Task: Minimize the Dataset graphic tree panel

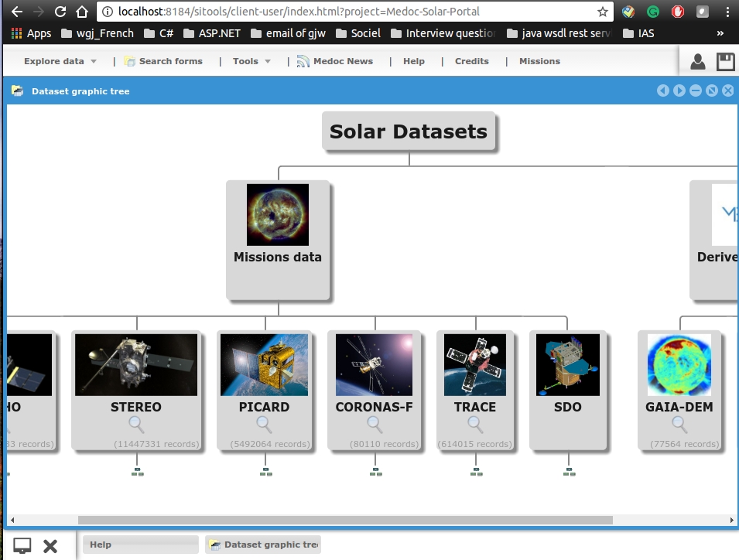Action: [x=696, y=90]
